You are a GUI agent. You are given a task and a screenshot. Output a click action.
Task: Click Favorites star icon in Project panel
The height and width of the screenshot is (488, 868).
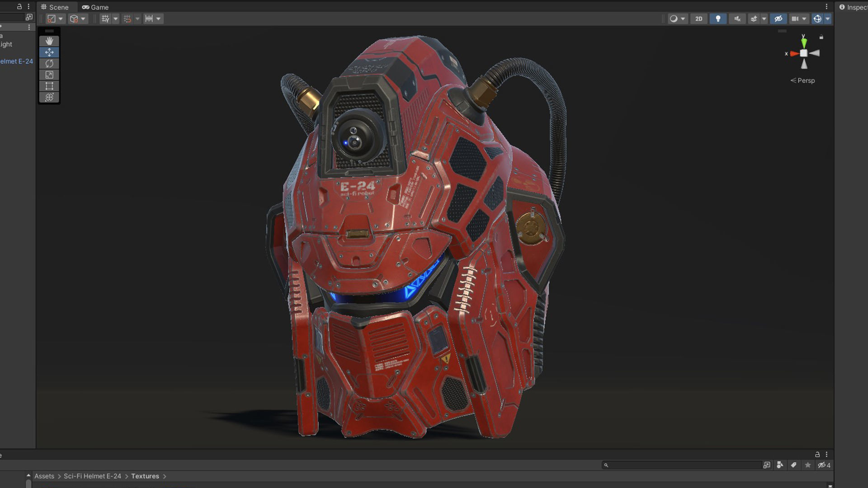point(808,465)
